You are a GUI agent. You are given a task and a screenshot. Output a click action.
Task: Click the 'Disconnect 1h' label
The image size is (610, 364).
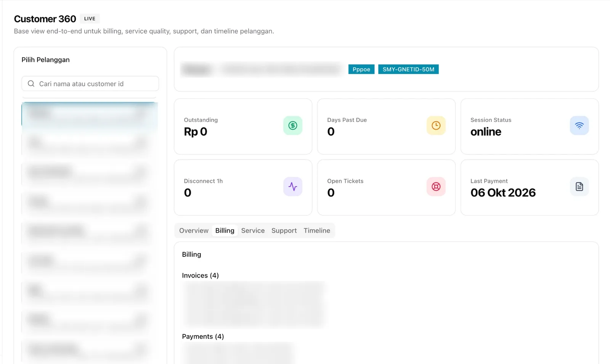[203, 181]
